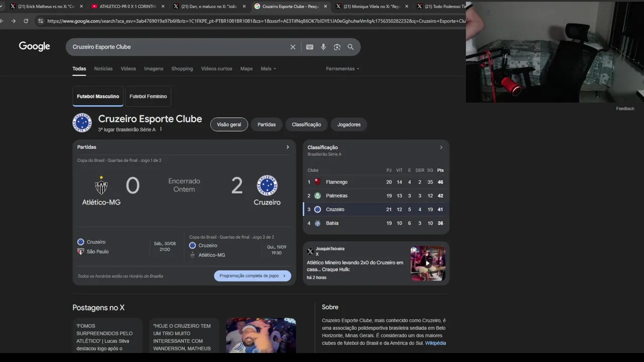Open the Jogadores chip
Image resolution: width=644 pixels, height=362 pixels.
(x=349, y=124)
